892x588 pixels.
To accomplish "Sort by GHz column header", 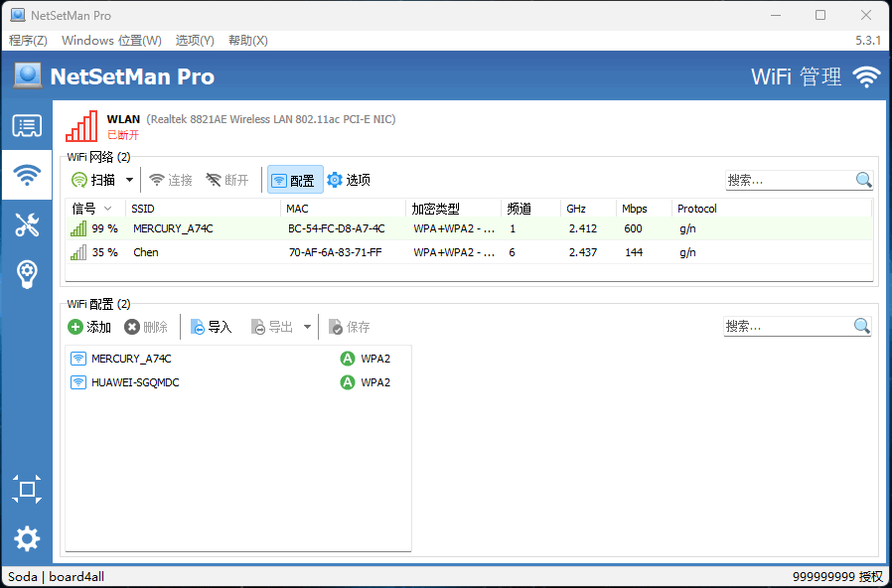I will point(588,209).
